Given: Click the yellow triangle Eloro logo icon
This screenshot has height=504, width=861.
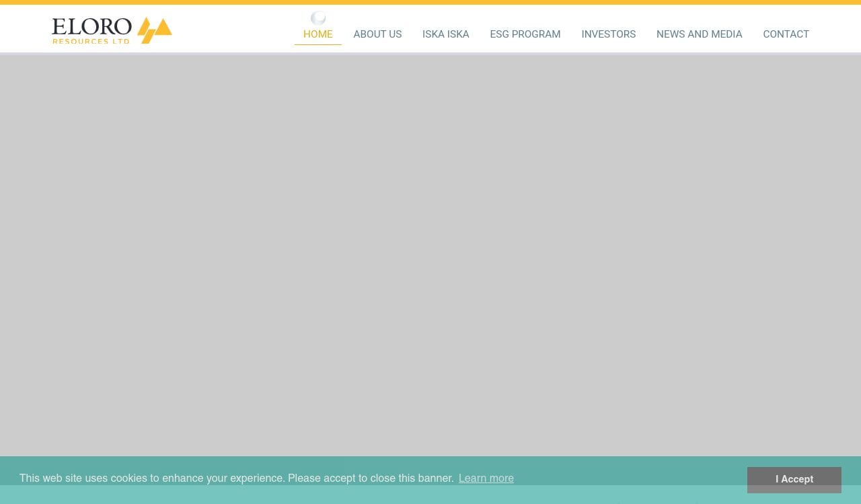Looking at the screenshot, I should tap(155, 30).
